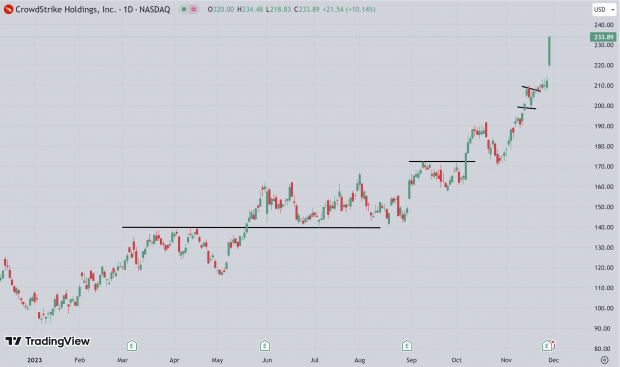Select the horizontal line at 140.00
Viewport: 620px width, 367px height.
pos(251,227)
